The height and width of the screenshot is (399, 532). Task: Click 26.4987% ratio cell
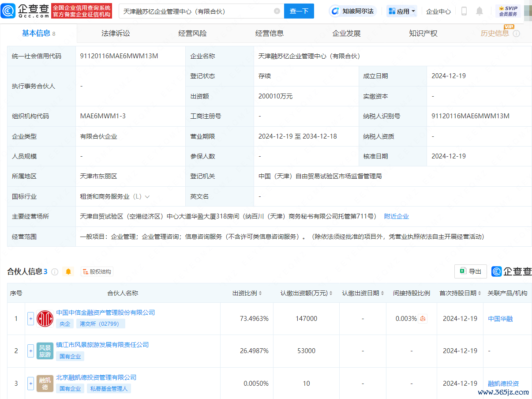254,351
